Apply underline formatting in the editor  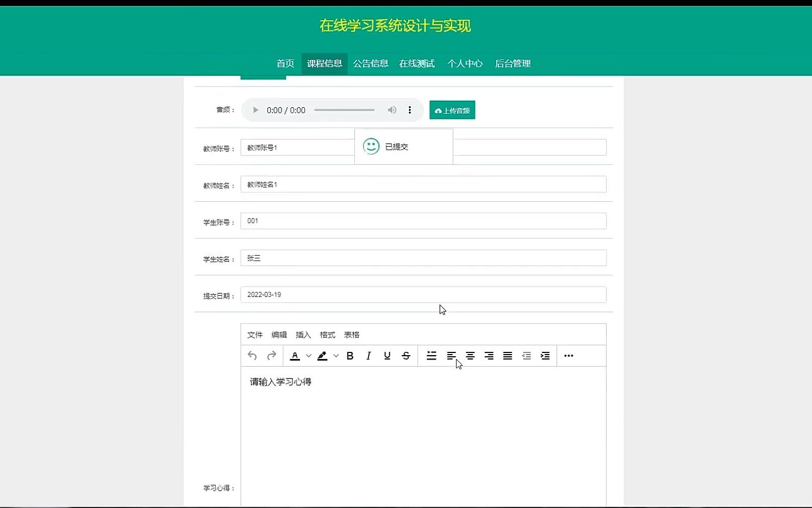[387, 355]
